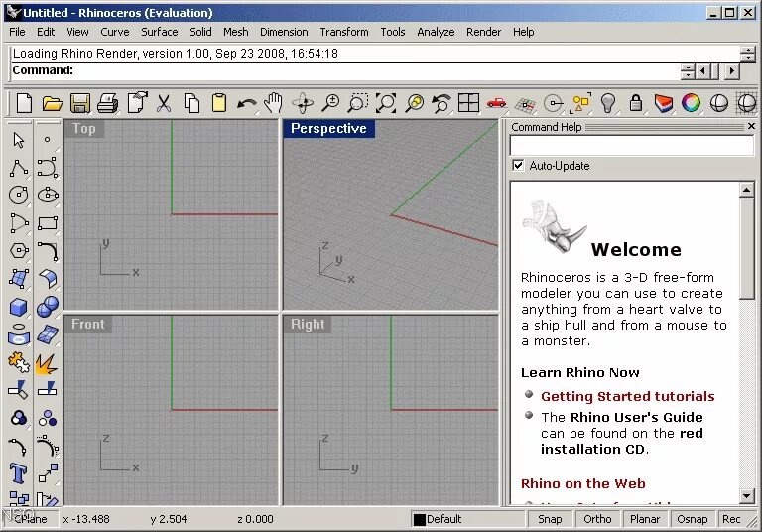The height and width of the screenshot is (532, 762).
Task: Activate the Right viewport title
Action: tap(308, 324)
